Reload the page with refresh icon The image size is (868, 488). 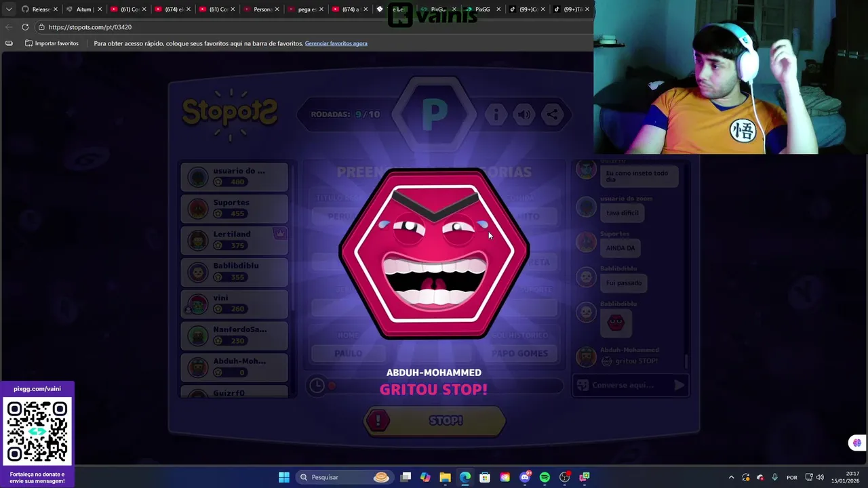click(x=25, y=27)
